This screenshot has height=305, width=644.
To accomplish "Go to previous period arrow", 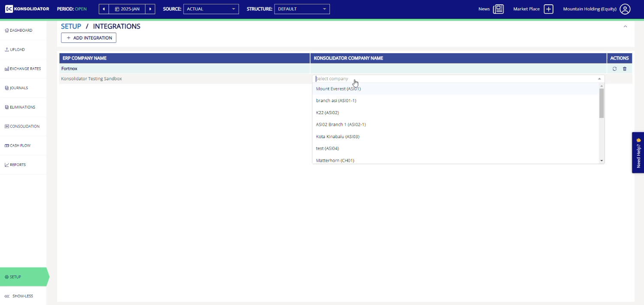I will click(104, 9).
